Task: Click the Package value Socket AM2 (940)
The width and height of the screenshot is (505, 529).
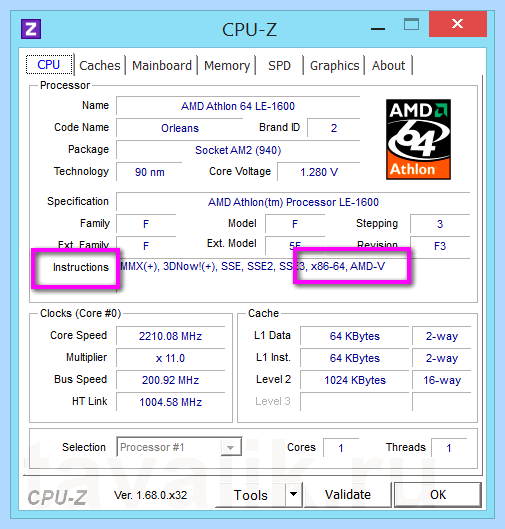Action: click(x=238, y=150)
